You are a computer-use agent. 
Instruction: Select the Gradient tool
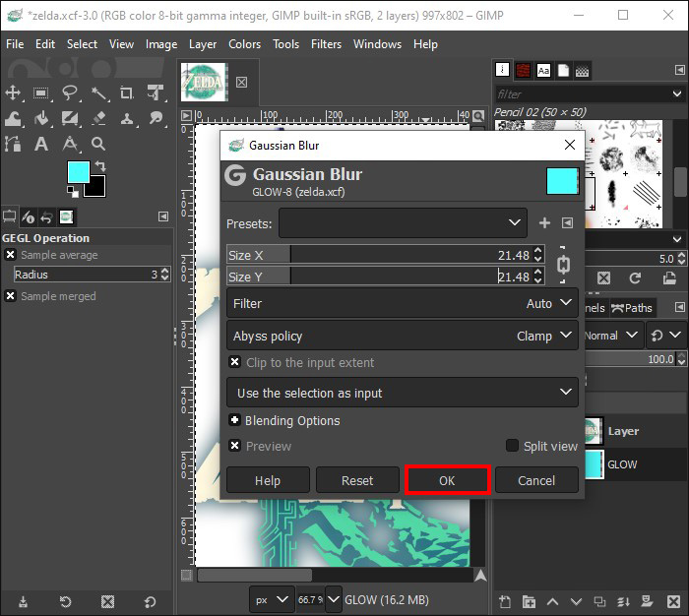point(70,118)
